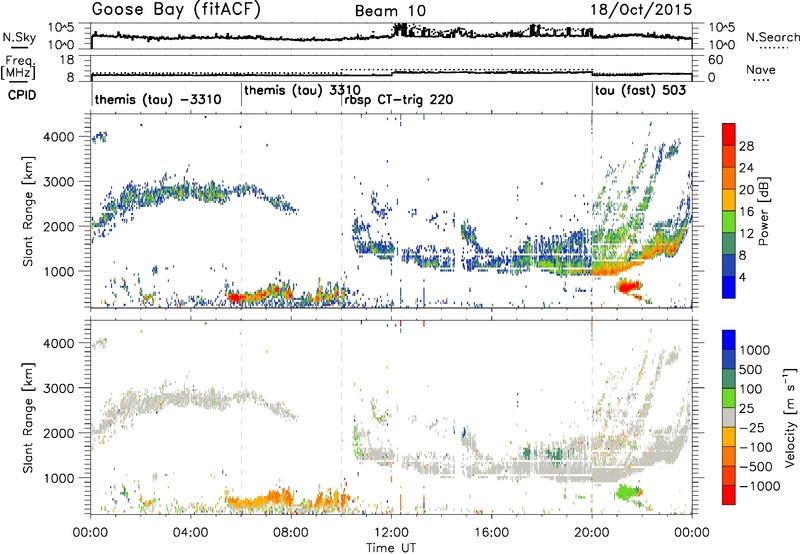Click the "12" tick on Power colorbar

746,234
